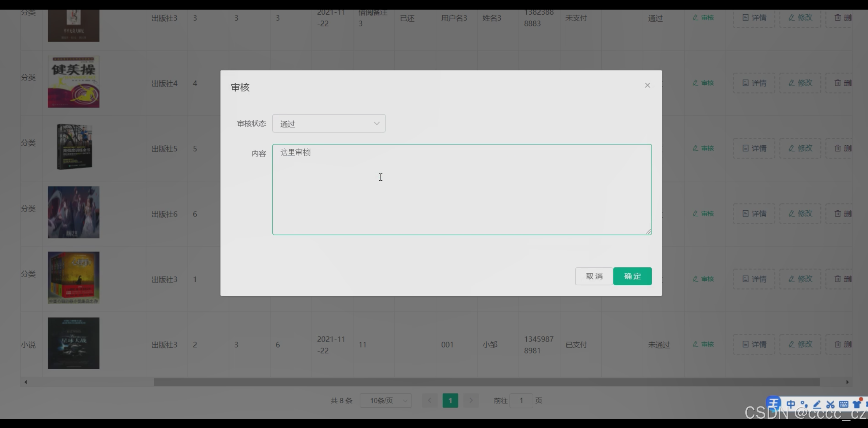
Task: Click the textarea resize handle corner
Action: click(648, 231)
